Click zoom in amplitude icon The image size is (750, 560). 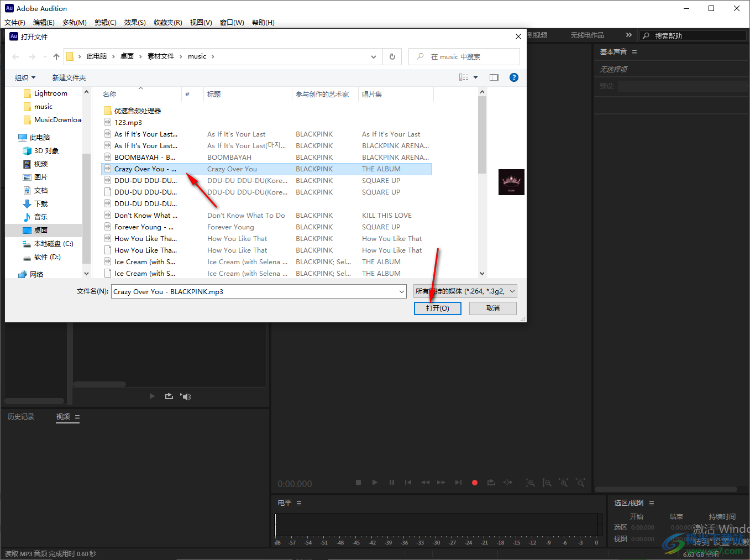tap(530, 483)
